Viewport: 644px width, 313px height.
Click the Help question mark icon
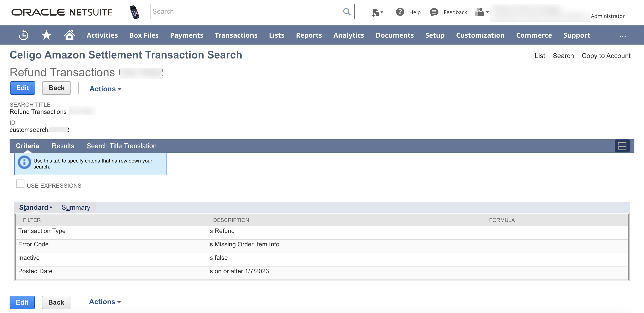[400, 12]
